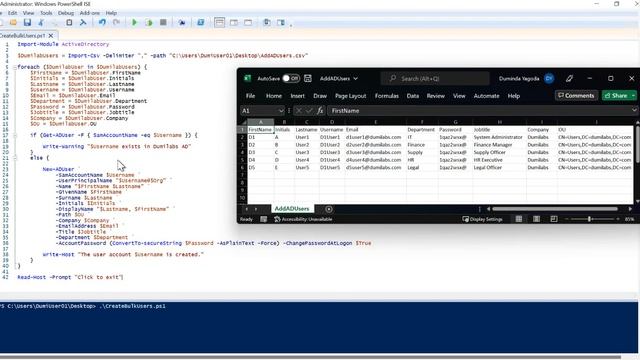Viewport: 640px width, 360px height.
Task: Click the Insert Function fx icon
Action: pos(320,111)
